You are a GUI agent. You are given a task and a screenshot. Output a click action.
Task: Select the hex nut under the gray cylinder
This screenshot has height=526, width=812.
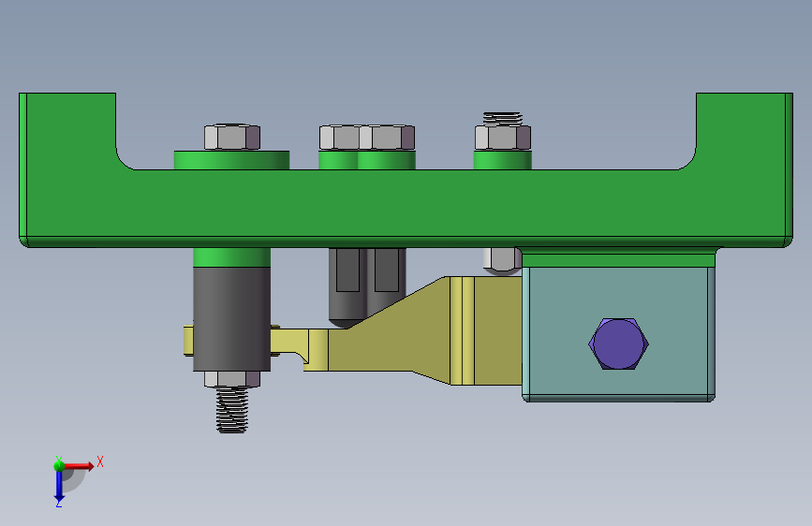coord(232,379)
